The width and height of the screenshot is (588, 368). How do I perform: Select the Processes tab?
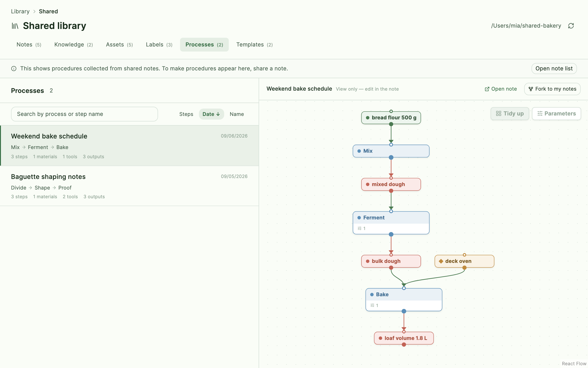pyautogui.click(x=204, y=45)
